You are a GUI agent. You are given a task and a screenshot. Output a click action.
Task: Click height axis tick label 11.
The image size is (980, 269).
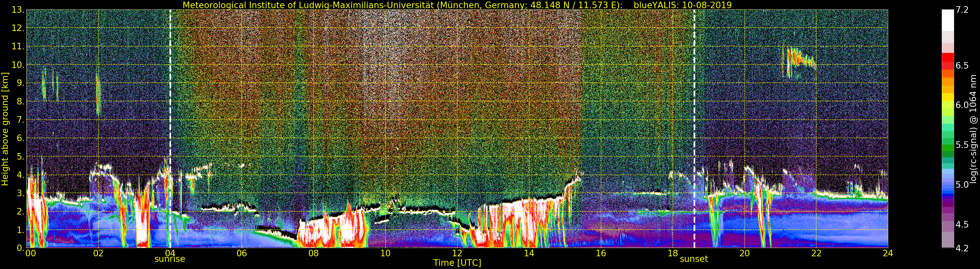coord(18,46)
